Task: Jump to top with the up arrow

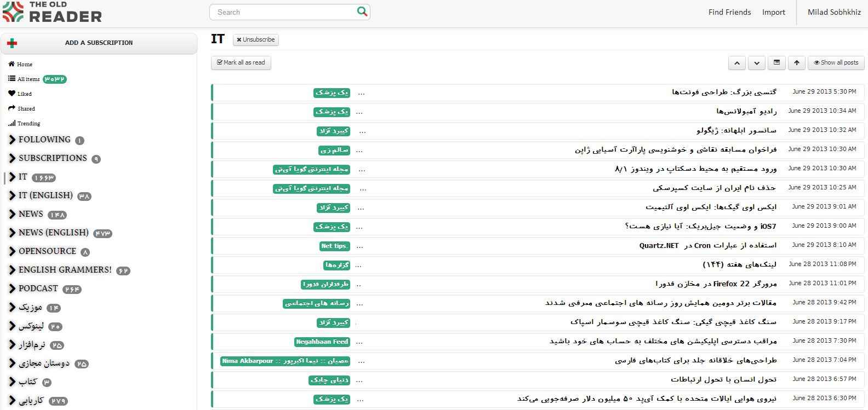Action: 797,63
